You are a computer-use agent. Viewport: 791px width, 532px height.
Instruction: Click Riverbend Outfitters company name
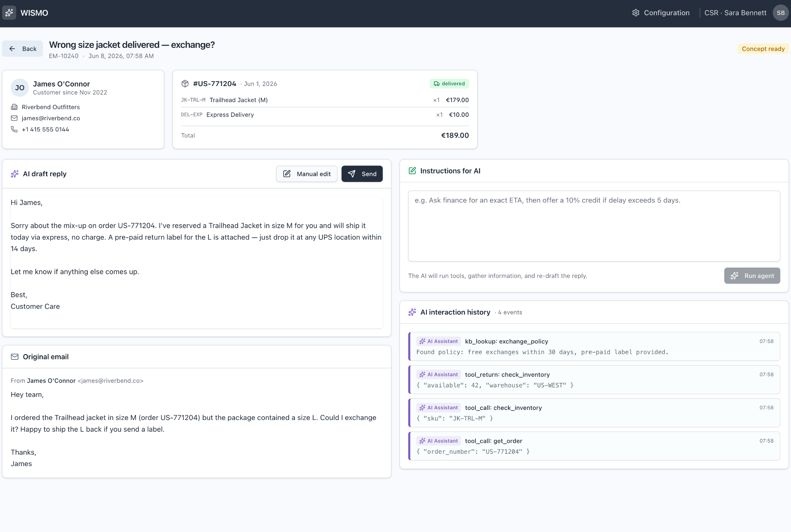[x=51, y=107]
